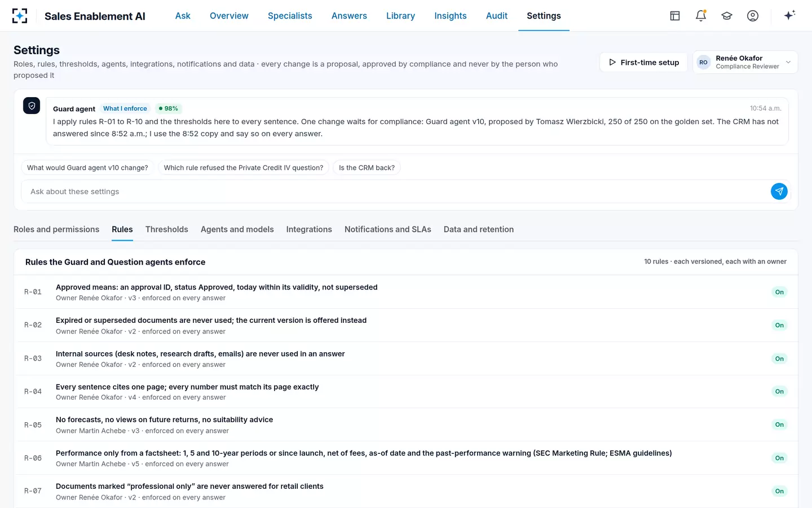Viewport: 812px width, 508px height.
Task: Open the layout panel icon in header
Action: [675, 16]
